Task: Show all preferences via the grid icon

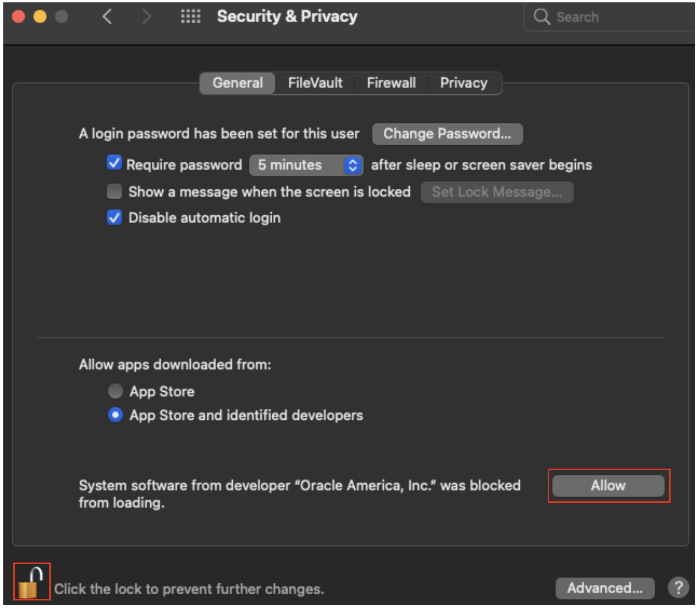Action: (190, 17)
